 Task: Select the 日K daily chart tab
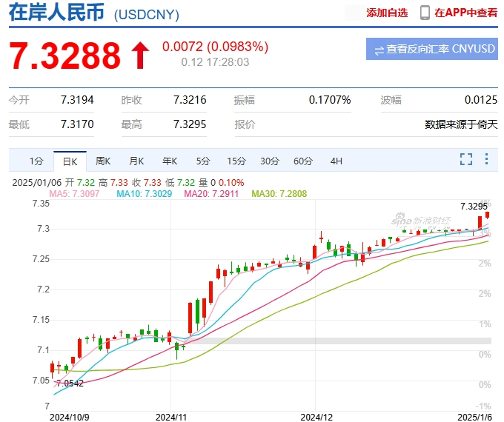[70, 161]
